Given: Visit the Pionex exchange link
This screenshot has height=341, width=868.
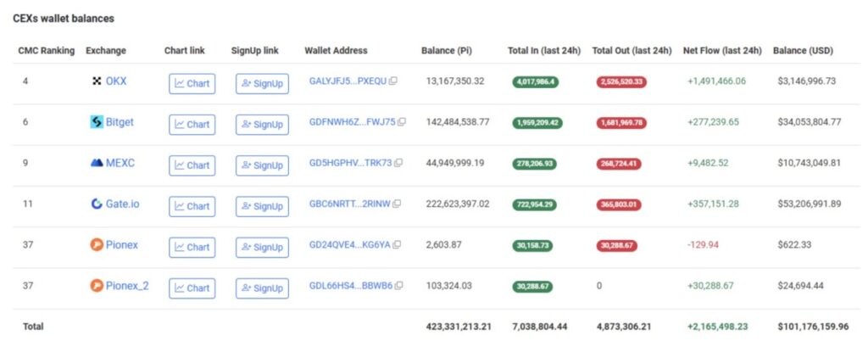Looking at the screenshot, I should (x=121, y=245).
